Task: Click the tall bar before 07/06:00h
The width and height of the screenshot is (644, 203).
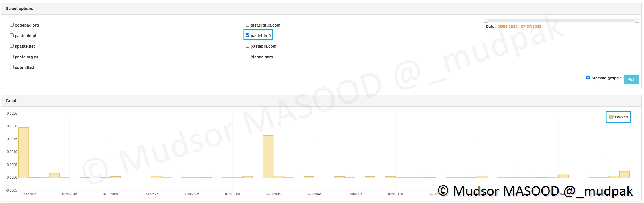Action: (x=268, y=156)
